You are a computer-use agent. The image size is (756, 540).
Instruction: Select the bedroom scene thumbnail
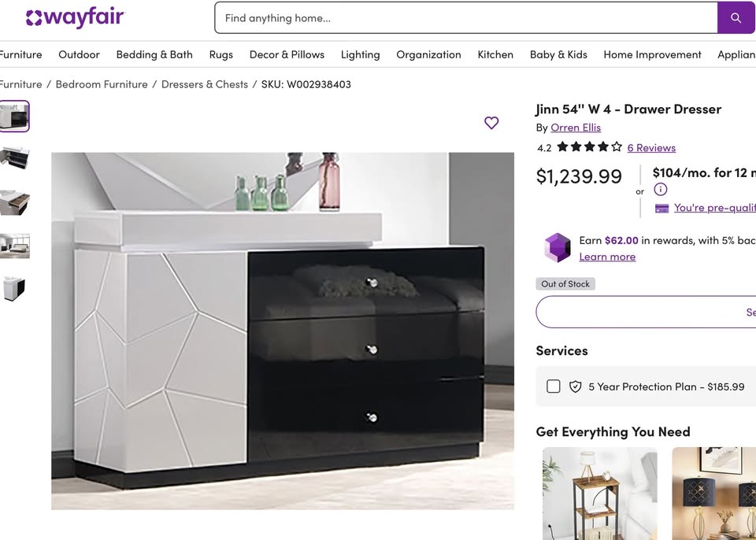click(x=14, y=246)
